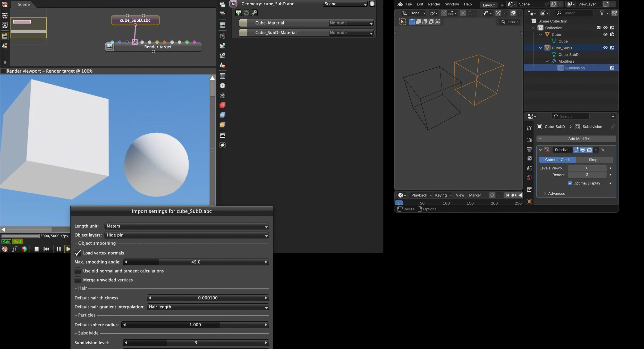Toggle modifier realtime viewport display icon
644x349 pixels.
click(582, 150)
